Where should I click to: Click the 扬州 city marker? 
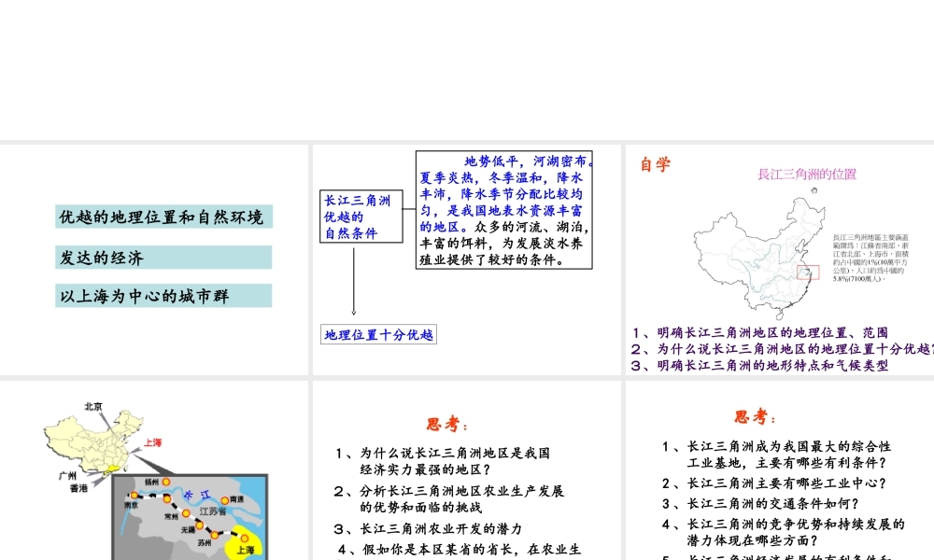pos(166,482)
